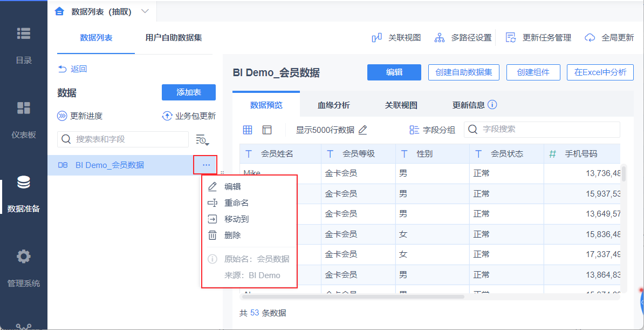Click 在Excel中分析 button

click(x=600, y=72)
